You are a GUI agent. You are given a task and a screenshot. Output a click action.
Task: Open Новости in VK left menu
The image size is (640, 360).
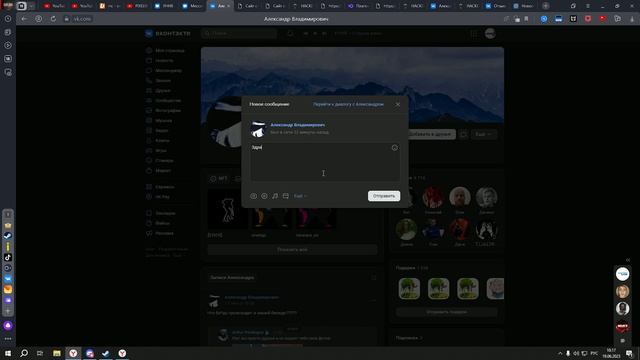164,60
